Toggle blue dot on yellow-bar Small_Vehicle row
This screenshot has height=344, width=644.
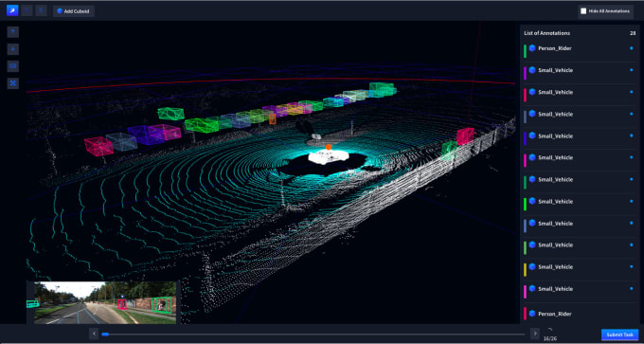click(632, 266)
